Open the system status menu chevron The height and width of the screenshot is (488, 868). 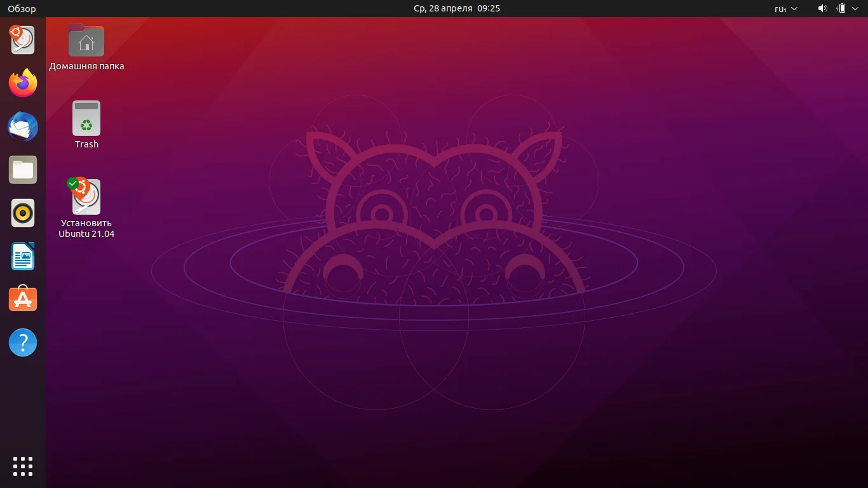pyautogui.click(x=855, y=8)
